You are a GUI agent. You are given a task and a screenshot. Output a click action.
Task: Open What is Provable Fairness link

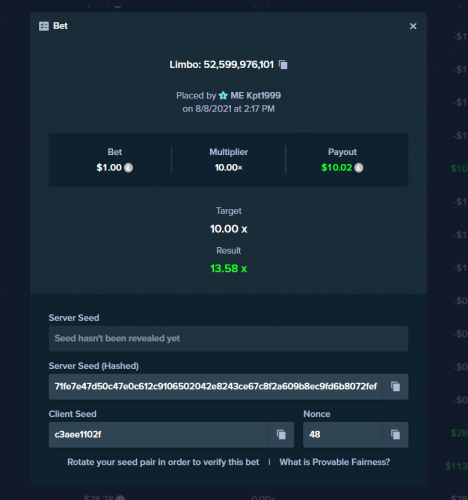click(x=335, y=462)
